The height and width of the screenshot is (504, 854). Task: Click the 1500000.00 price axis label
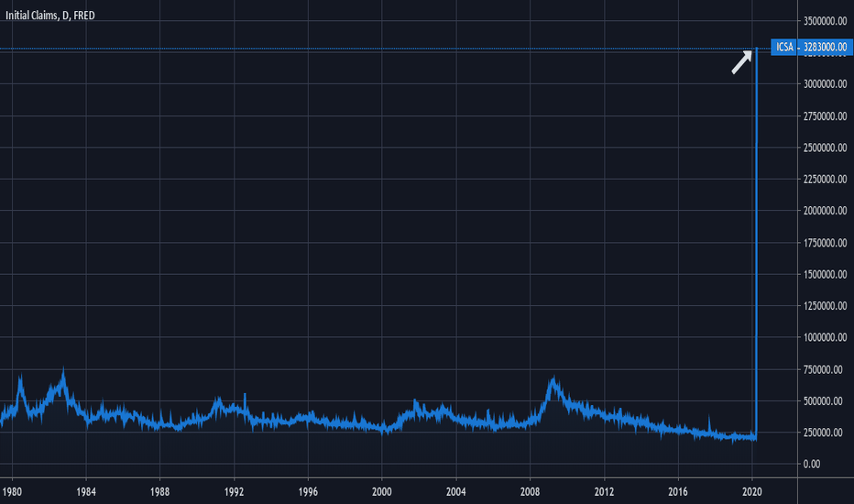(825, 275)
